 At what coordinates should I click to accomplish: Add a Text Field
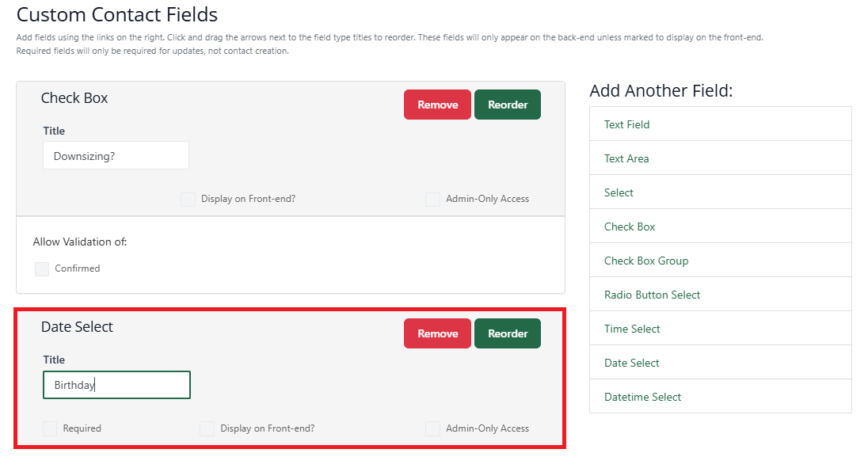tap(720, 124)
